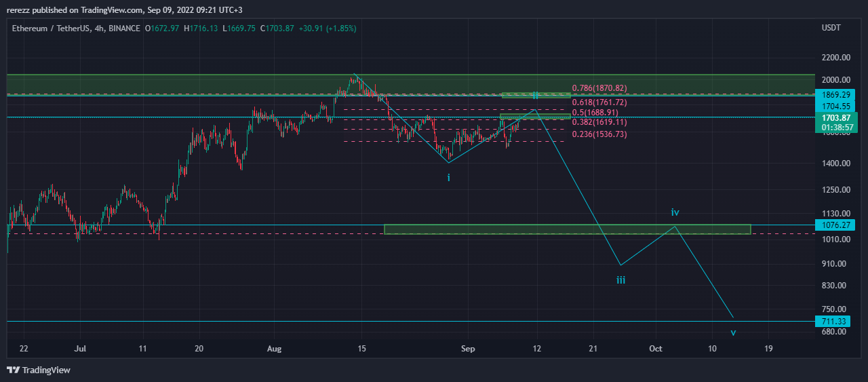Image resolution: width=868 pixels, height=382 pixels.
Task: Select the high value H1716.13
Action: pyautogui.click(x=201, y=28)
